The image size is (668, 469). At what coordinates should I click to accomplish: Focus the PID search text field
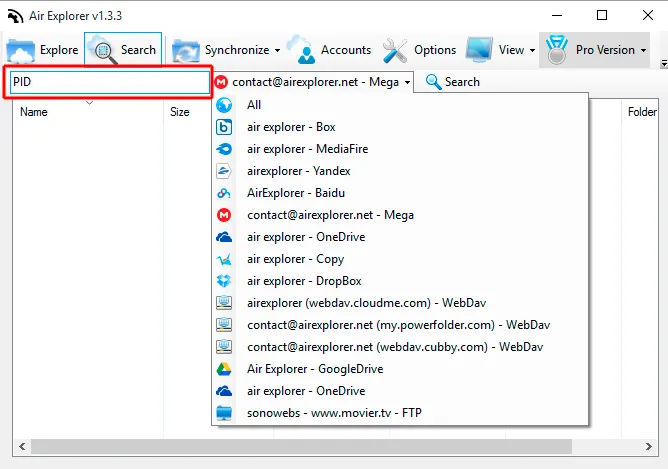109,82
